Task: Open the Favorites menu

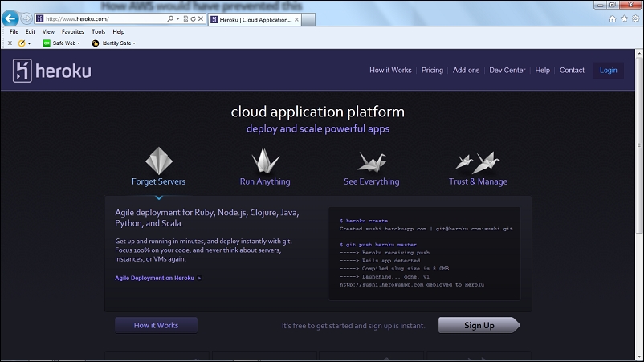Action: point(73,31)
